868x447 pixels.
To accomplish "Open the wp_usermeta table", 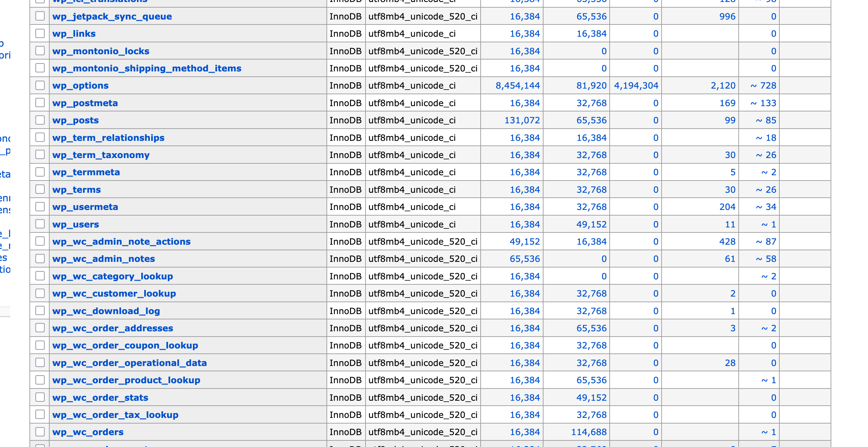I will click(x=85, y=207).
